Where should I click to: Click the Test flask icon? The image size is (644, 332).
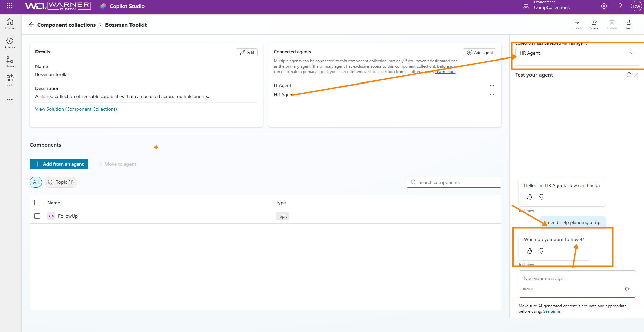pyautogui.click(x=628, y=25)
